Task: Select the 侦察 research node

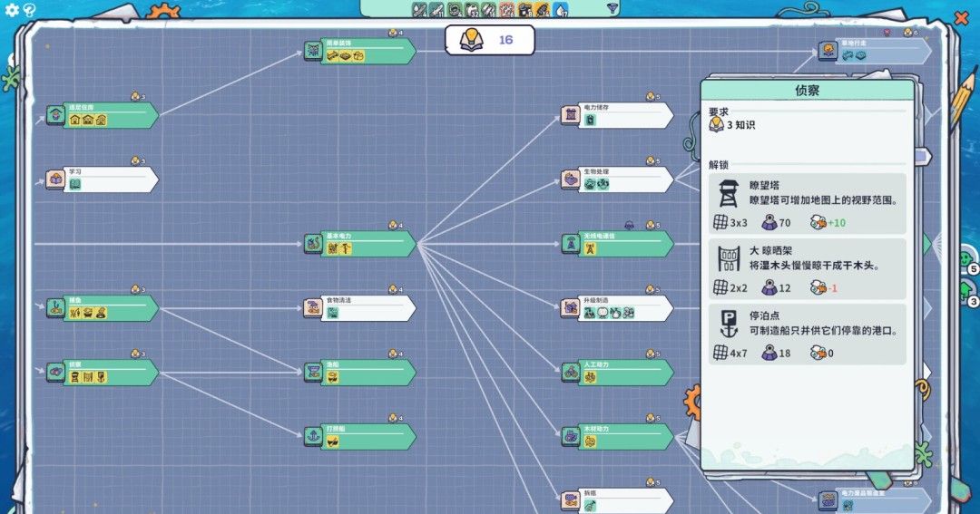Action: pos(103,373)
